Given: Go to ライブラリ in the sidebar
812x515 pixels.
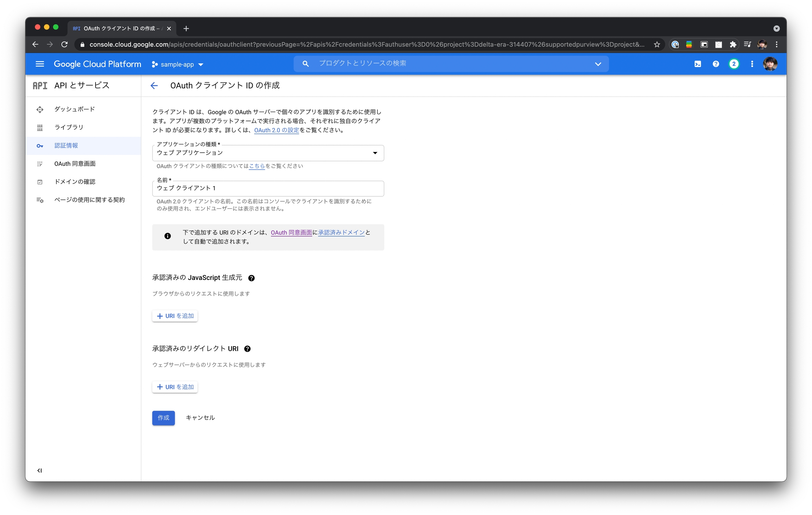Looking at the screenshot, I should coord(69,127).
